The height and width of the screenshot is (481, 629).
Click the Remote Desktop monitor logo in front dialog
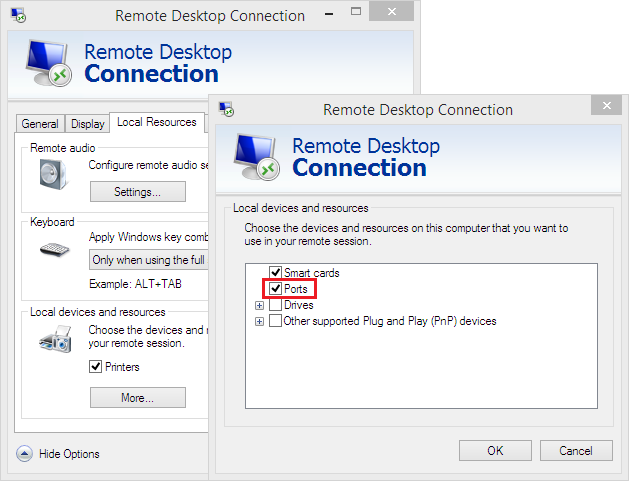click(x=256, y=156)
